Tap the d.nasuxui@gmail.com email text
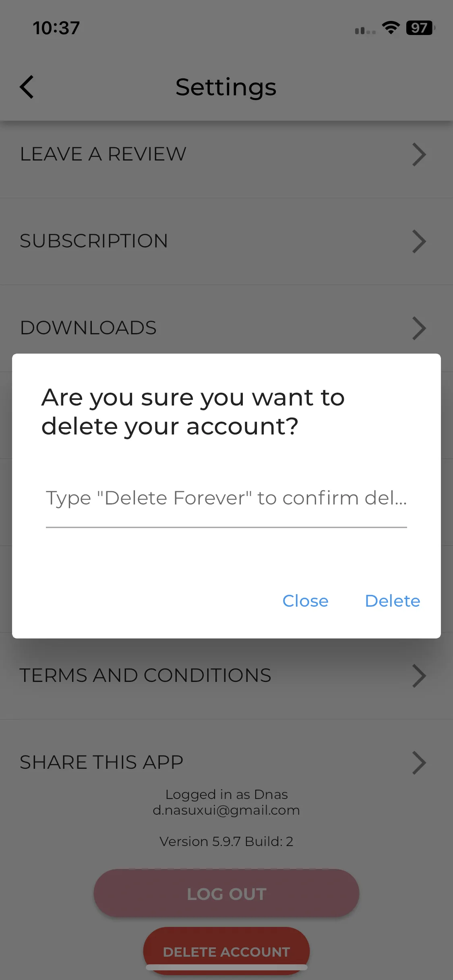Screen dimensions: 453x980 (x=226, y=810)
